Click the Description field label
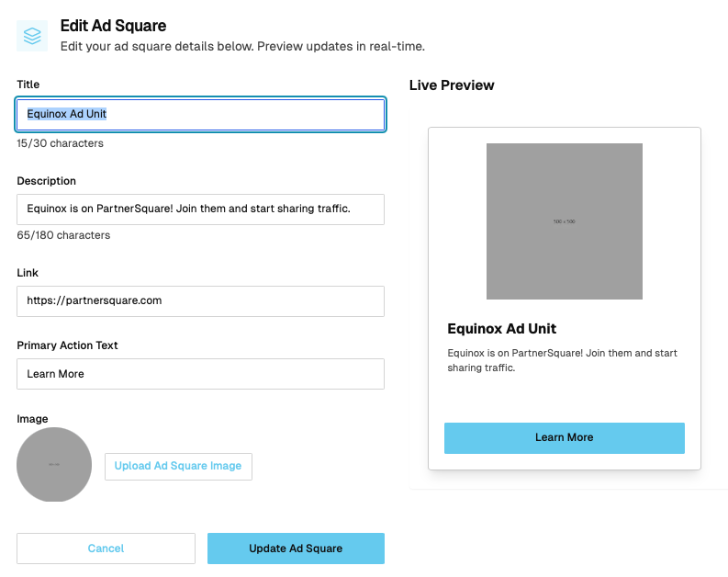728x577 pixels. coord(47,181)
